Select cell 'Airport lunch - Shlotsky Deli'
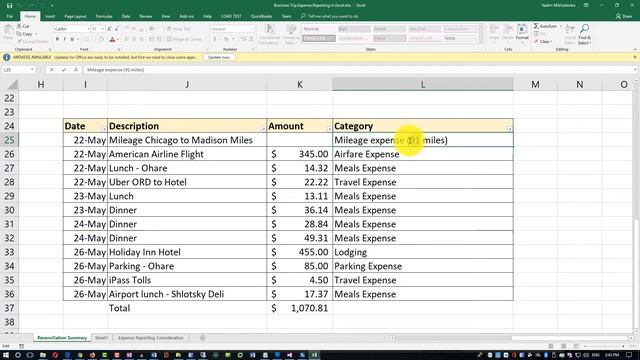The width and height of the screenshot is (640, 360). coord(187,294)
